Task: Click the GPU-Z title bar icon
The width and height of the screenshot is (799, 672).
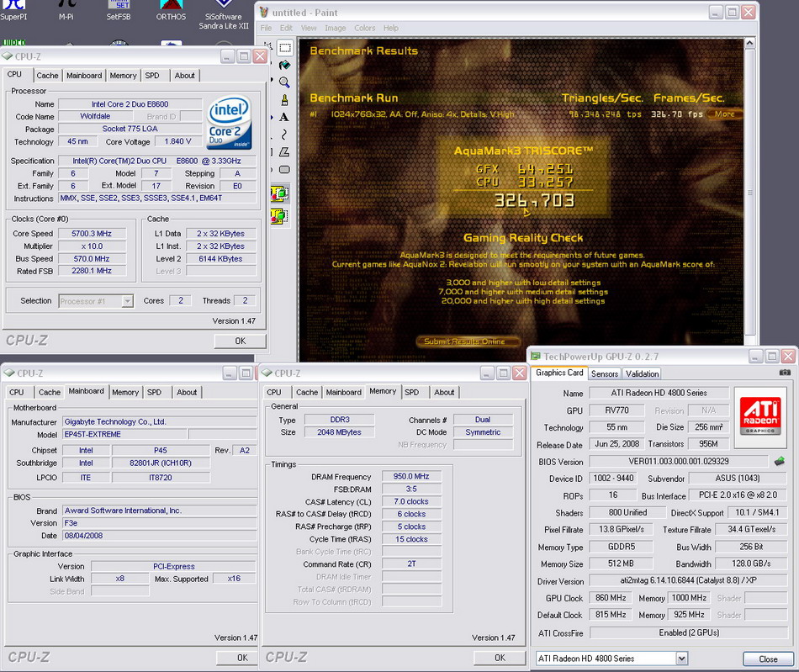Action: tap(536, 356)
